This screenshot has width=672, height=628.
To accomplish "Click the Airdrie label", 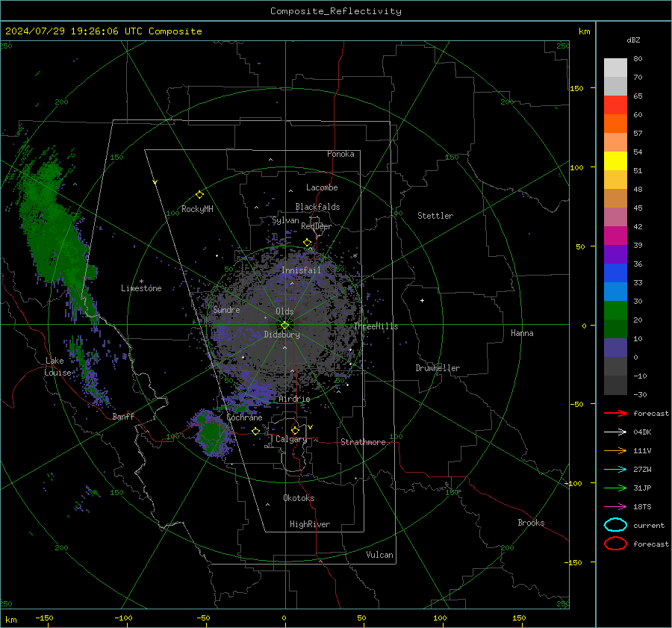I will click(294, 399).
